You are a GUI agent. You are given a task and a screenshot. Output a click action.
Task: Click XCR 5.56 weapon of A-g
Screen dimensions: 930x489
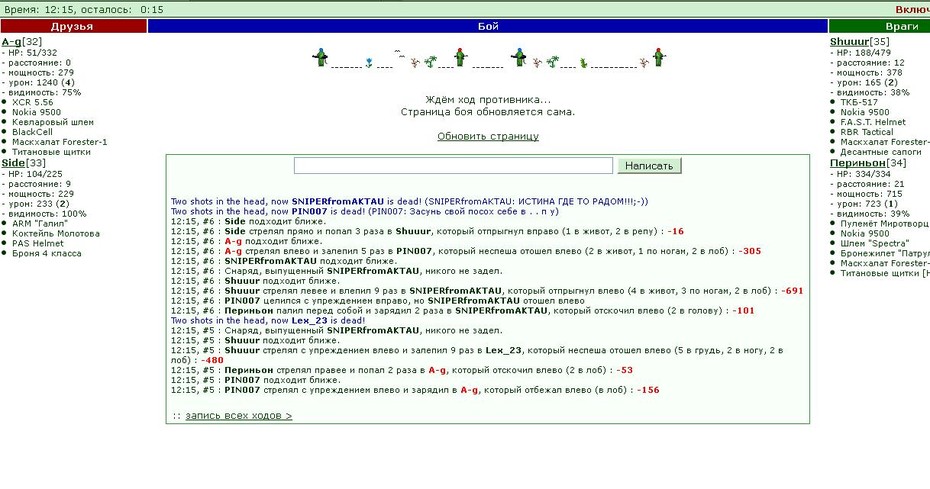(x=33, y=102)
